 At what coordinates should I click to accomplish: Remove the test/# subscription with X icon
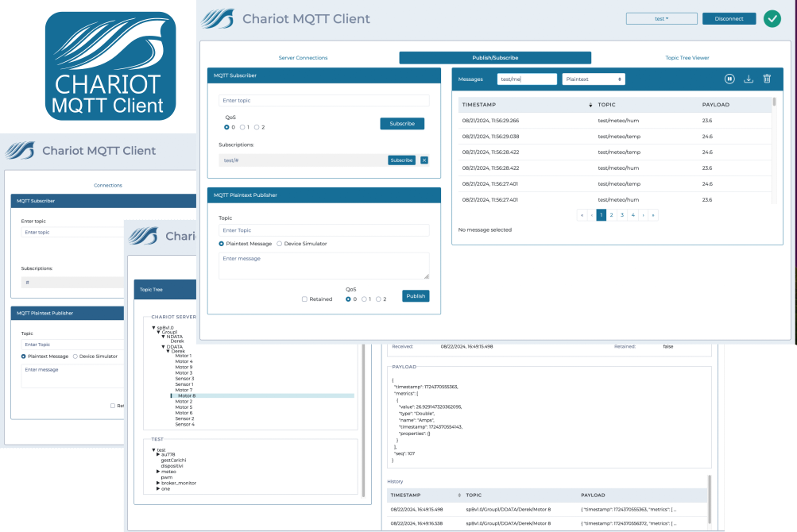[424, 160]
